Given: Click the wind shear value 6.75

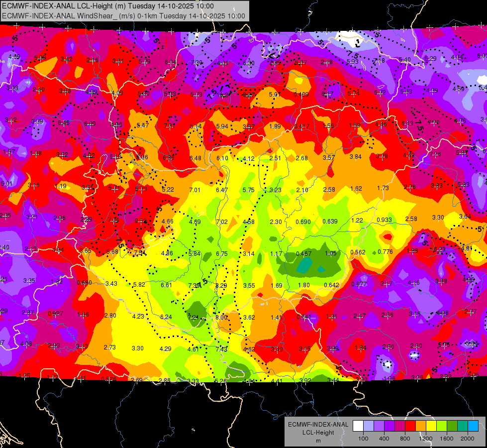Looking at the screenshot, I should [x=222, y=254].
